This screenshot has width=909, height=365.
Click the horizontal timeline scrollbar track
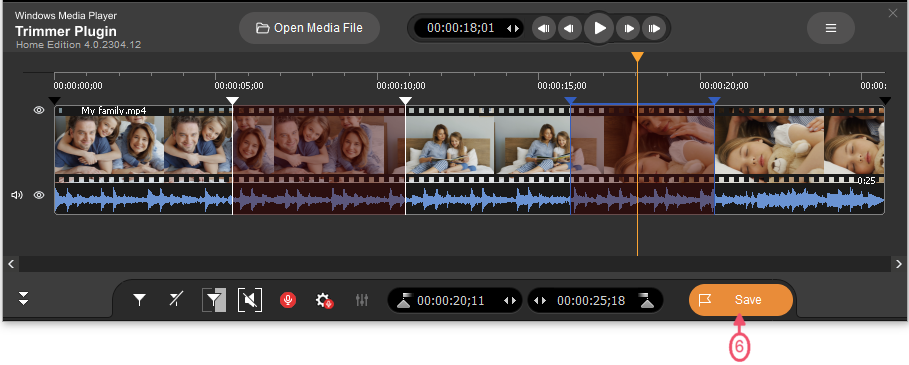(x=454, y=264)
